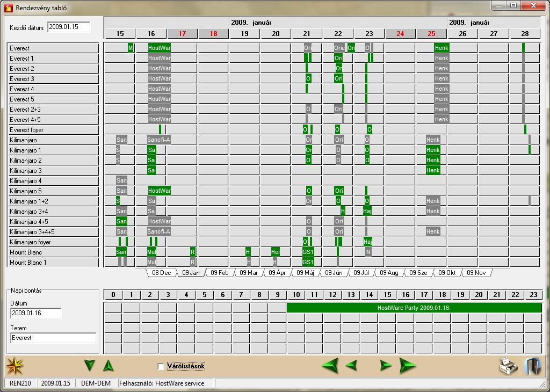Screen dimensions: 550x392
Task: Click the 2009.01.15 date in status bar
Action: tap(55, 383)
